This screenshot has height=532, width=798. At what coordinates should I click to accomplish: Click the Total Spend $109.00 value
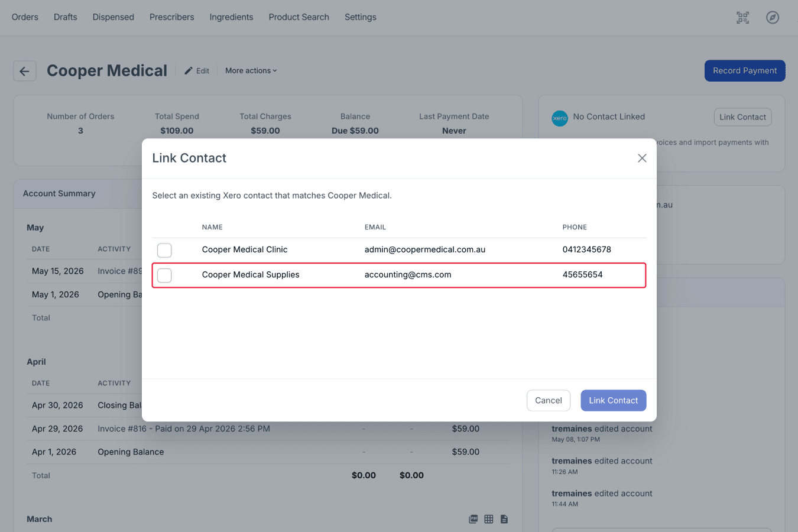(177, 131)
